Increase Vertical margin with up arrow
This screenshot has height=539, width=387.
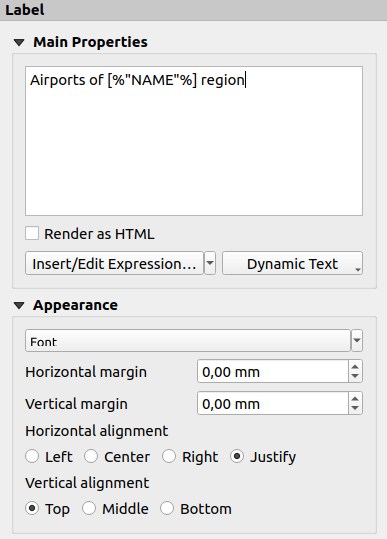[x=355, y=398]
